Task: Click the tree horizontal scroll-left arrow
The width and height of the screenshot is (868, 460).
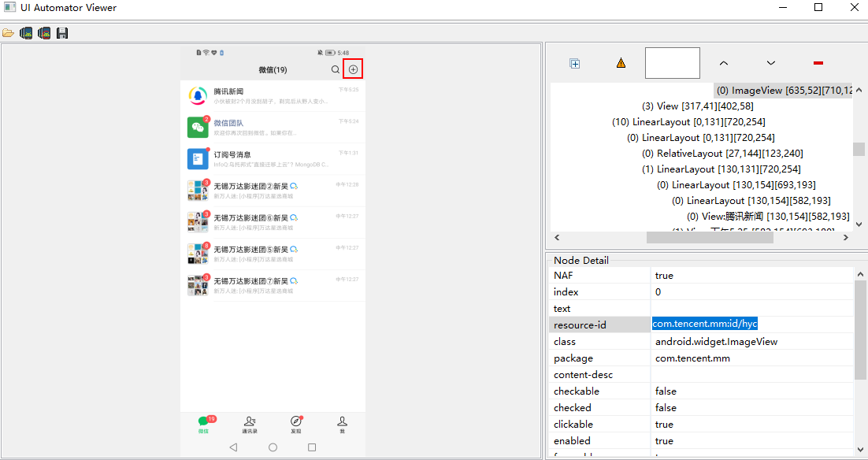Action: [x=557, y=237]
